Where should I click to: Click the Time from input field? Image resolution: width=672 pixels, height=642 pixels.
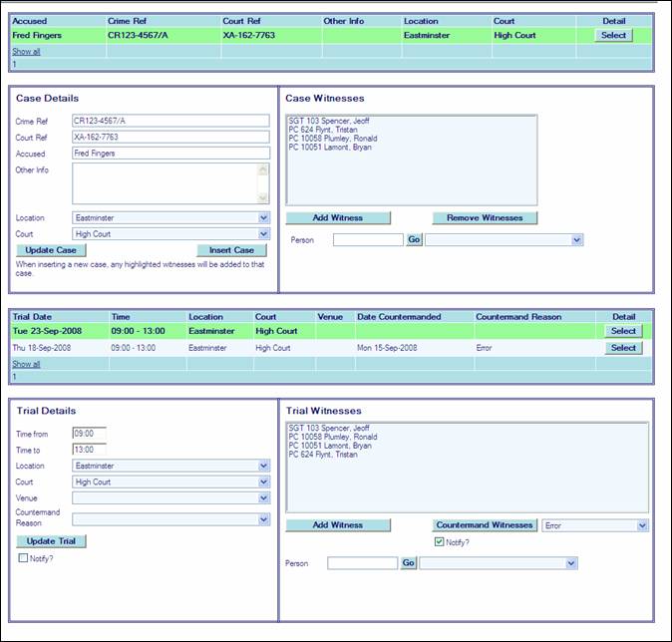click(89, 434)
